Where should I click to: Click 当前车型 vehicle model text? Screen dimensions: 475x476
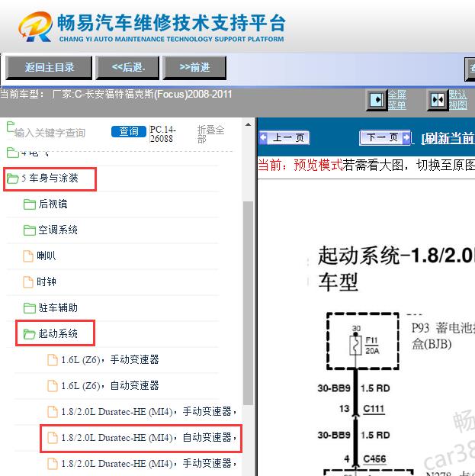point(116,94)
